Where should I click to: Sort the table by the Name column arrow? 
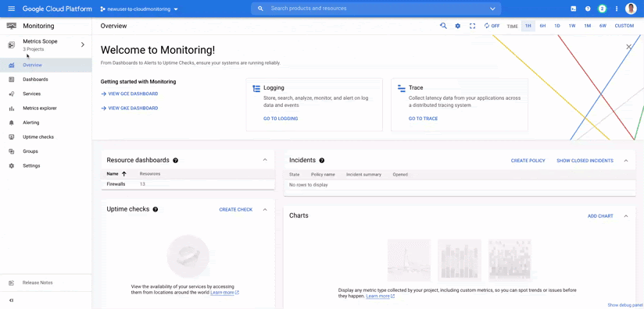[124, 174]
